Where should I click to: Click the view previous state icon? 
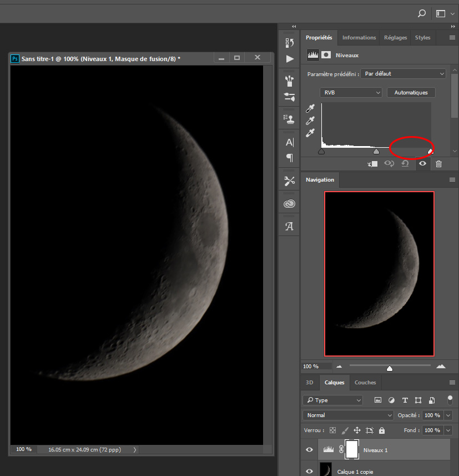click(x=389, y=164)
